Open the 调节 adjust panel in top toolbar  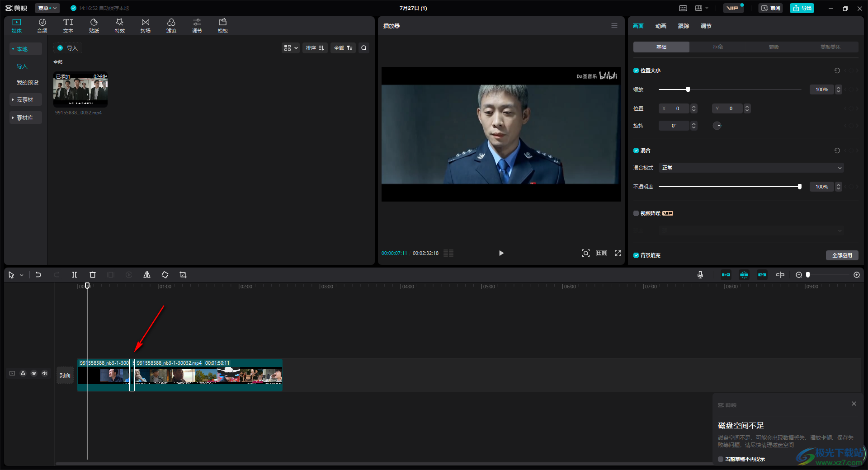(197, 26)
